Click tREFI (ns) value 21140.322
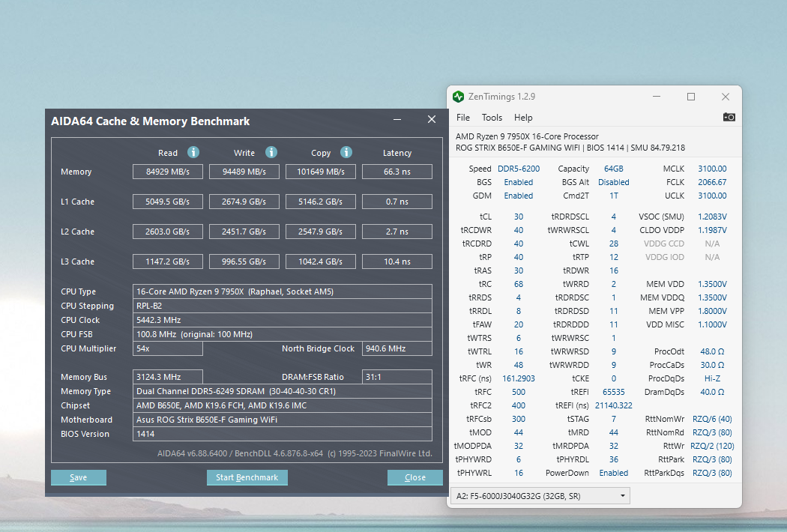The height and width of the screenshot is (532, 787). (613, 405)
